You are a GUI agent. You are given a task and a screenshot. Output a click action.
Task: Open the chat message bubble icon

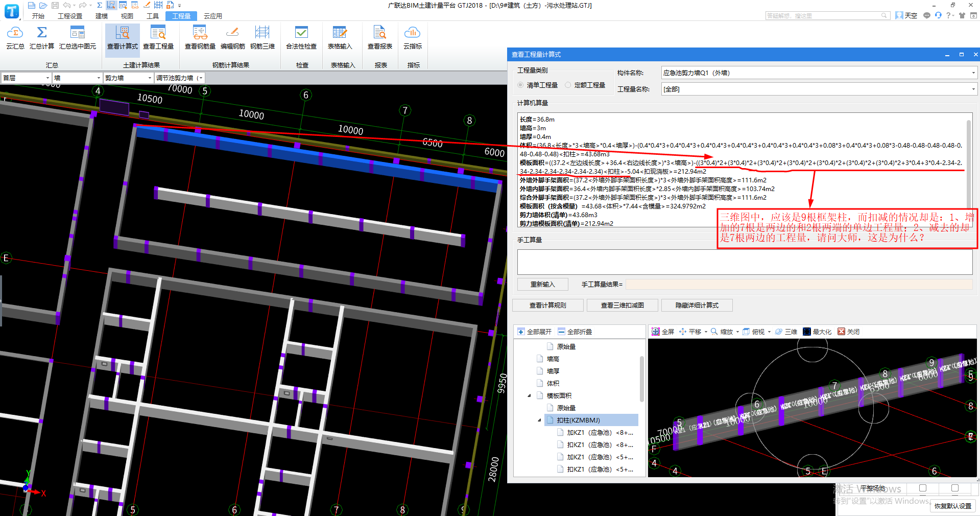tap(927, 15)
